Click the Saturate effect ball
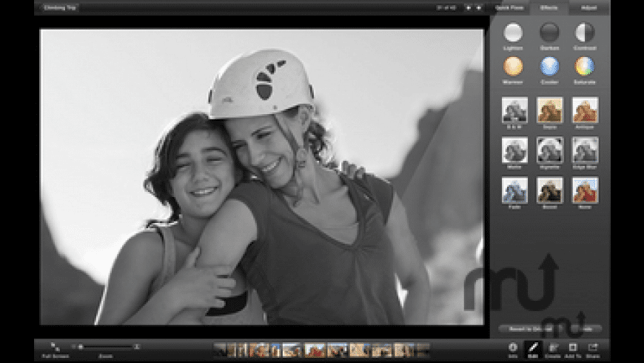 click(585, 66)
